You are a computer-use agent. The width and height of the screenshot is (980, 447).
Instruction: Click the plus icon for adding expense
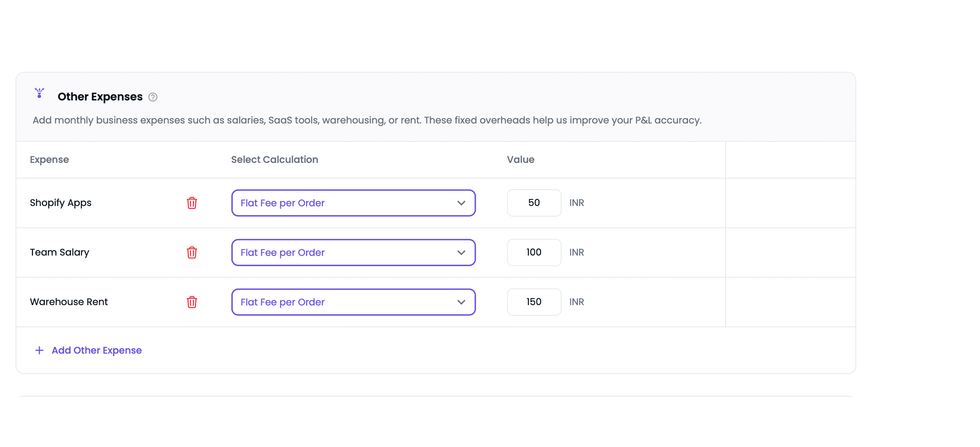39,350
